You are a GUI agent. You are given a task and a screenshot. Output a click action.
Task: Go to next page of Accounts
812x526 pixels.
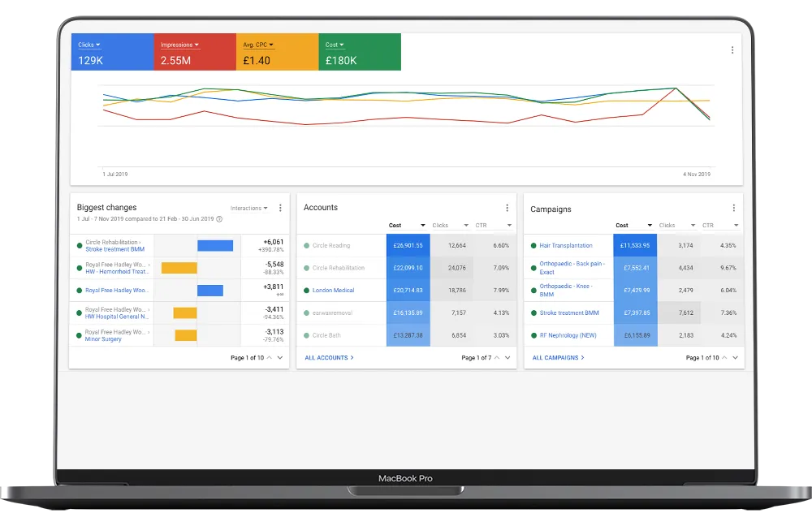pyautogui.click(x=508, y=357)
